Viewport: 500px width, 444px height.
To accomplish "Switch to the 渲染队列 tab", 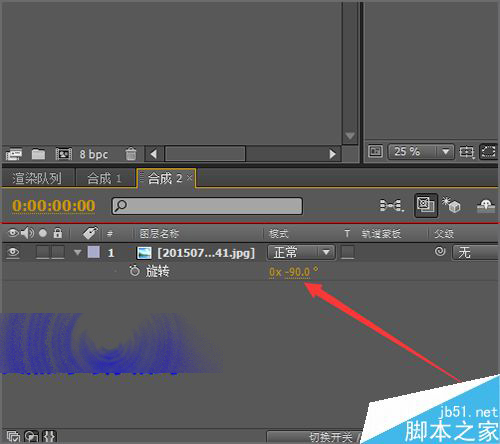I will click(x=37, y=178).
